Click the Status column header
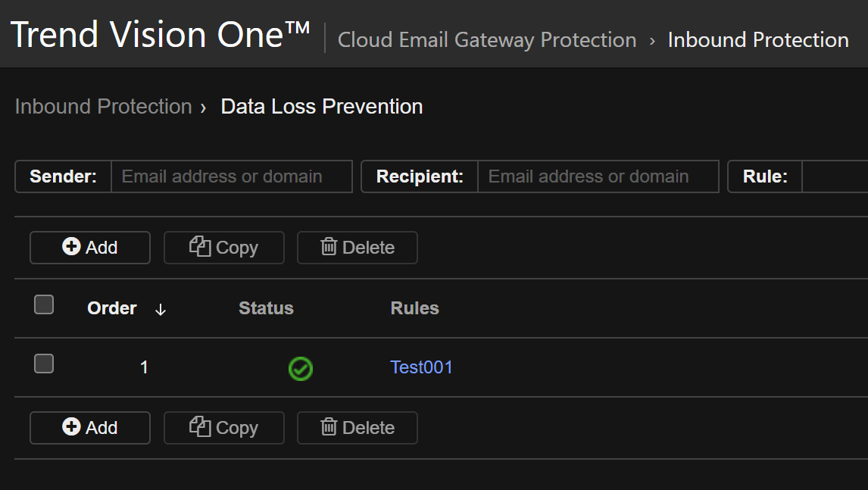Screen dimensions: 868x490 266,308
